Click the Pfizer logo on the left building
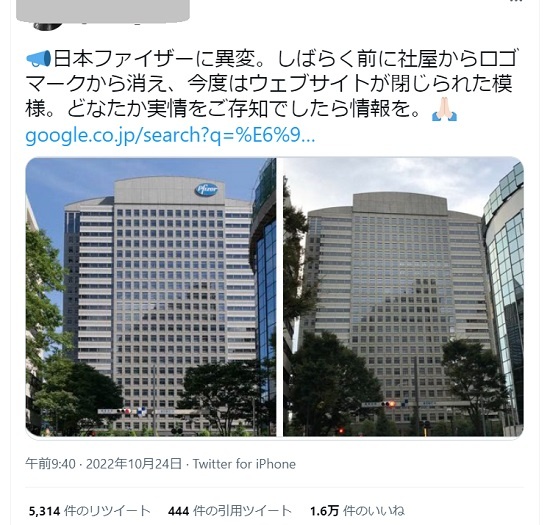Screen dimensions: 550x525 tap(206, 190)
